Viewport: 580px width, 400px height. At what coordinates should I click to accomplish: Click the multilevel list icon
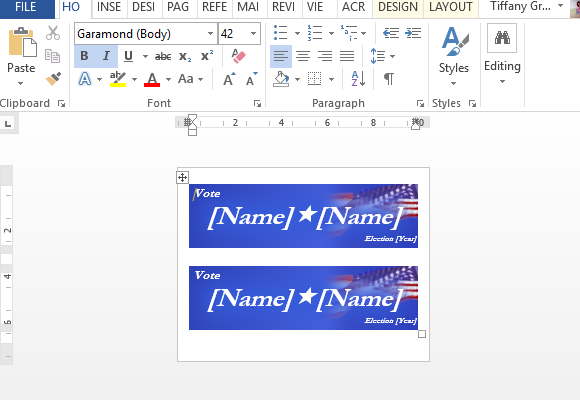(349, 33)
